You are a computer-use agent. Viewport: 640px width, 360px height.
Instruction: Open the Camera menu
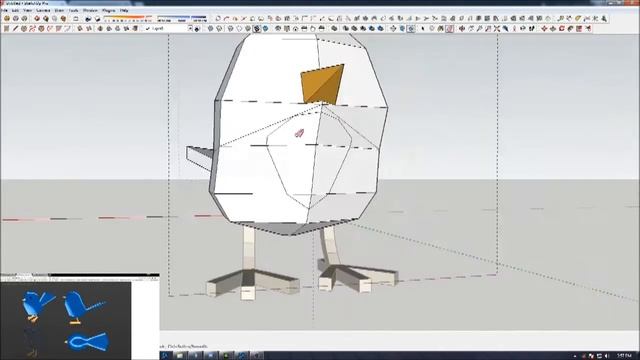(43, 10)
